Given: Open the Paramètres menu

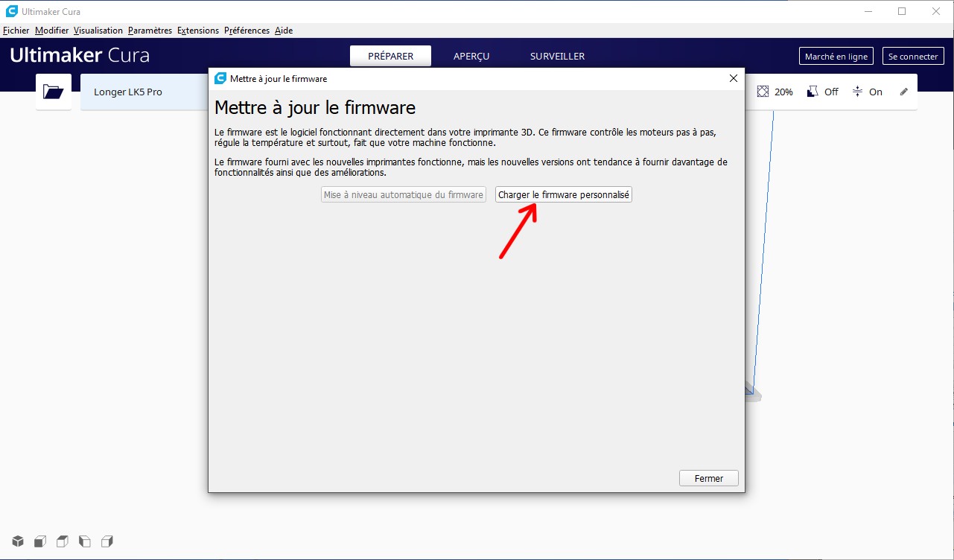Looking at the screenshot, I should [150, 31].
